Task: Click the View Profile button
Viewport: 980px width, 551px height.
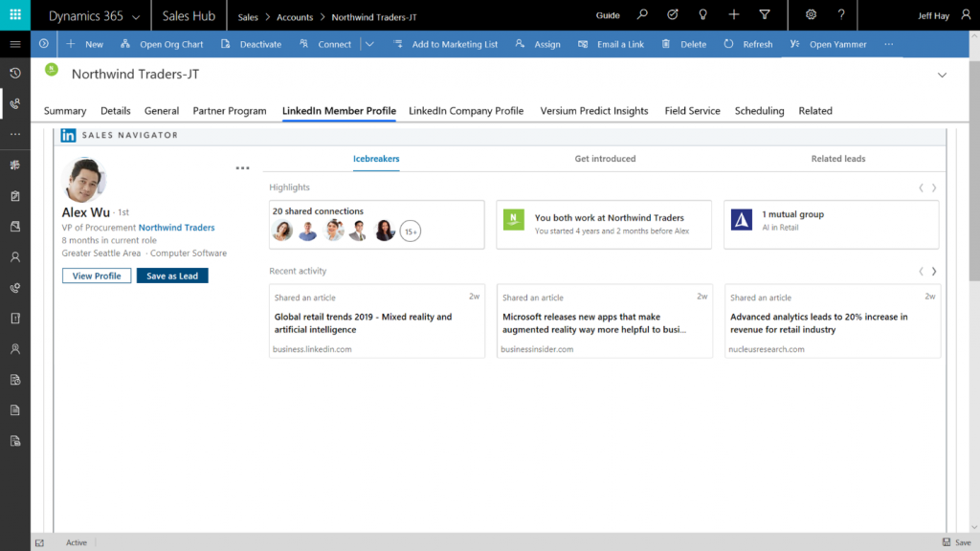Action: tap(96, 275)
